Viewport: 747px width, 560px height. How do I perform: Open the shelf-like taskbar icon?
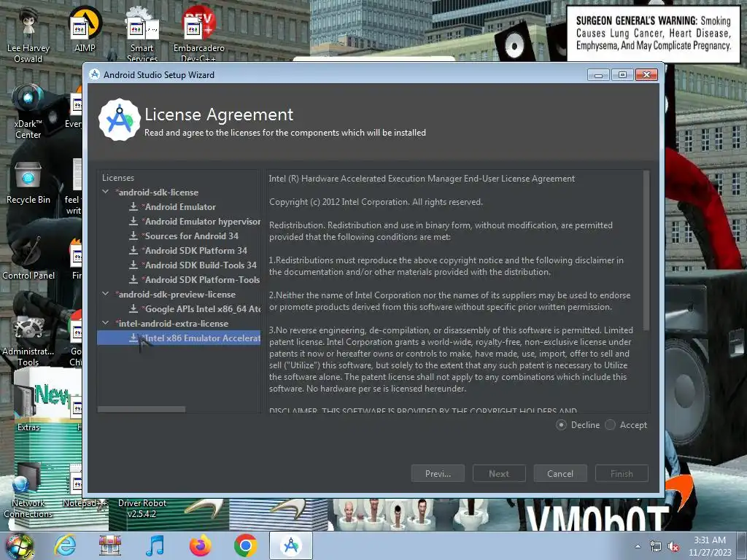(110, 545)
